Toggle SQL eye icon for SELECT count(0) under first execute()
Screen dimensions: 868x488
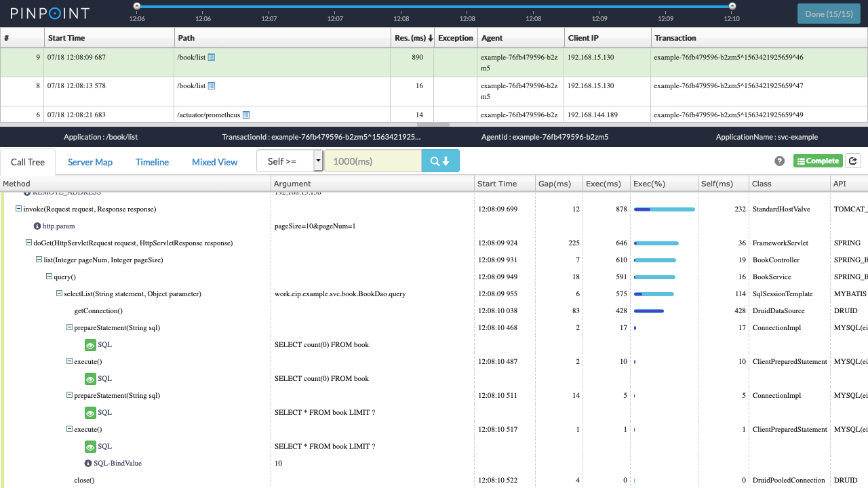click(90, 379)
